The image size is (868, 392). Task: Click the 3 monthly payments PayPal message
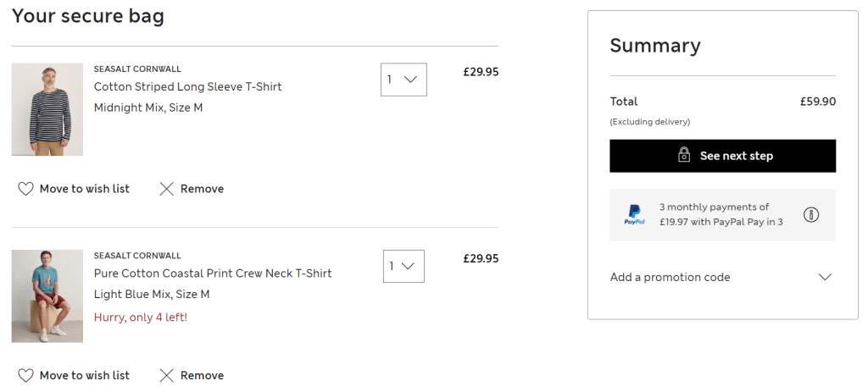tap(721, 214)
